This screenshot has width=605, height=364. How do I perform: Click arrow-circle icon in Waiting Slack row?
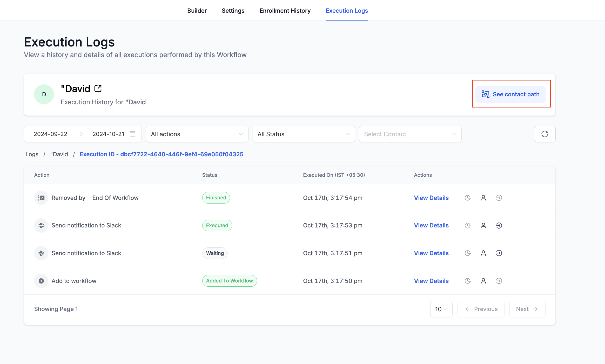(x=499, y=253)
